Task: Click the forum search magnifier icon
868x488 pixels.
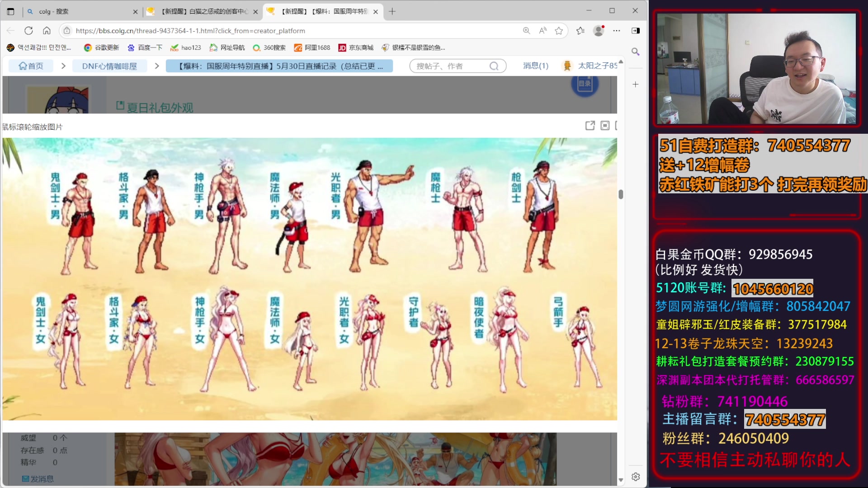Action: click(494, 66)
